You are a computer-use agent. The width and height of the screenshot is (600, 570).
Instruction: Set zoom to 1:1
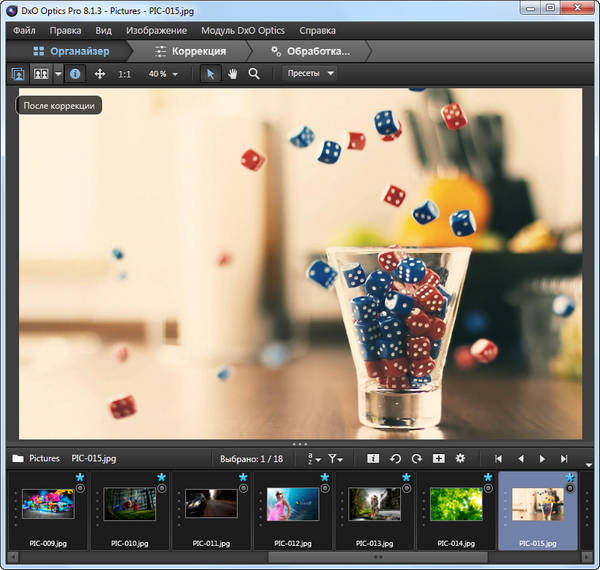[125, 74]
